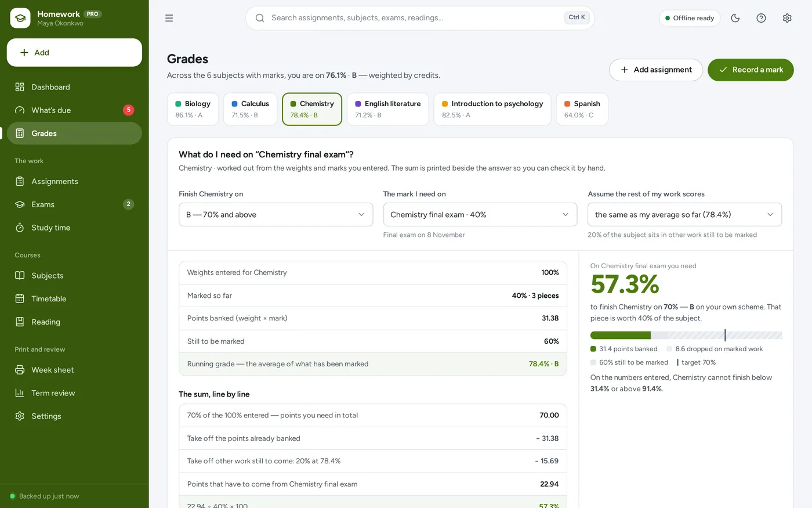The height and width of the screenshot is (508, 812).
Task: Select the Chemistry subject tab
Action: (x=312, y=109)
